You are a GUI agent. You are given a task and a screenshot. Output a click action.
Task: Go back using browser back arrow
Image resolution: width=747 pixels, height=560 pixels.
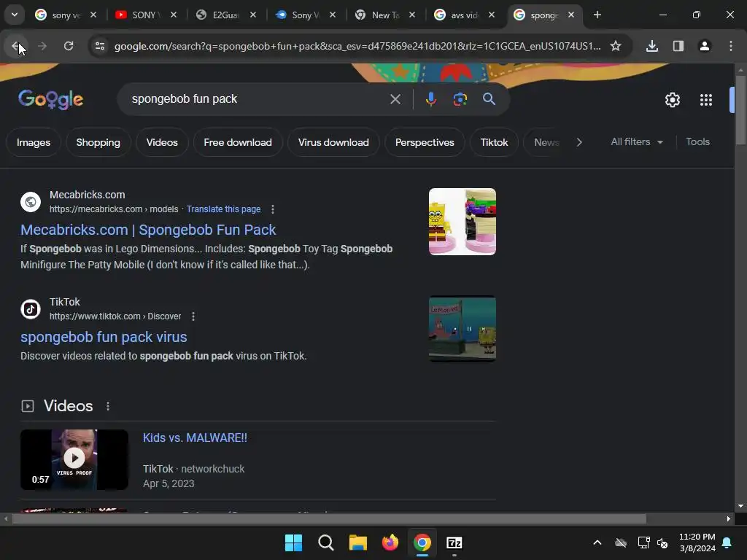click(x=15, y=46)
